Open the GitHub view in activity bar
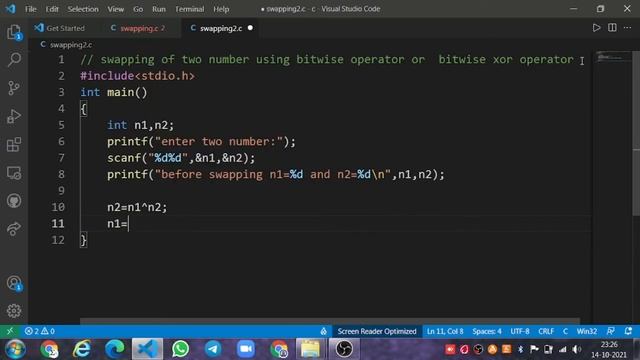The image size is (640, 360). click(14, 201)
